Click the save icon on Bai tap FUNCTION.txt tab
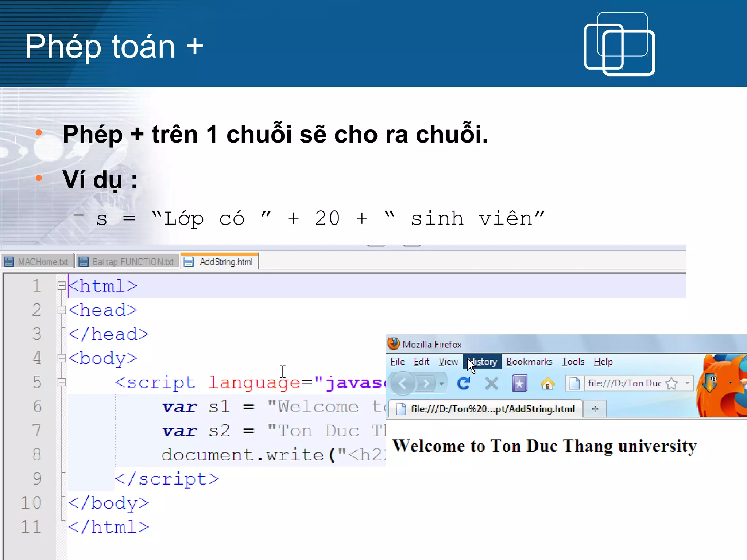This screenshot has height=560, width=747. tap(84, 262)
